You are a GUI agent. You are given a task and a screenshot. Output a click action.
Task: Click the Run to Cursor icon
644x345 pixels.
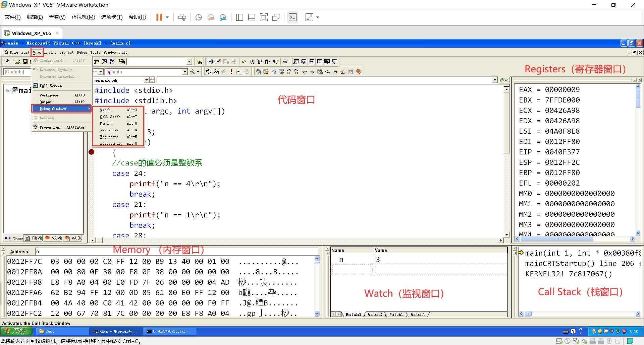tap(275, 62)
